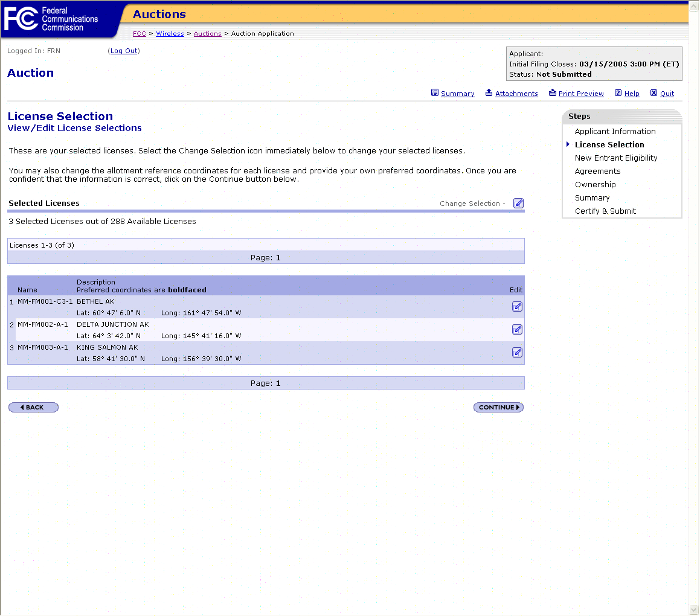
Task: Click the Quit X icon
Action: (x=653, y=93)
